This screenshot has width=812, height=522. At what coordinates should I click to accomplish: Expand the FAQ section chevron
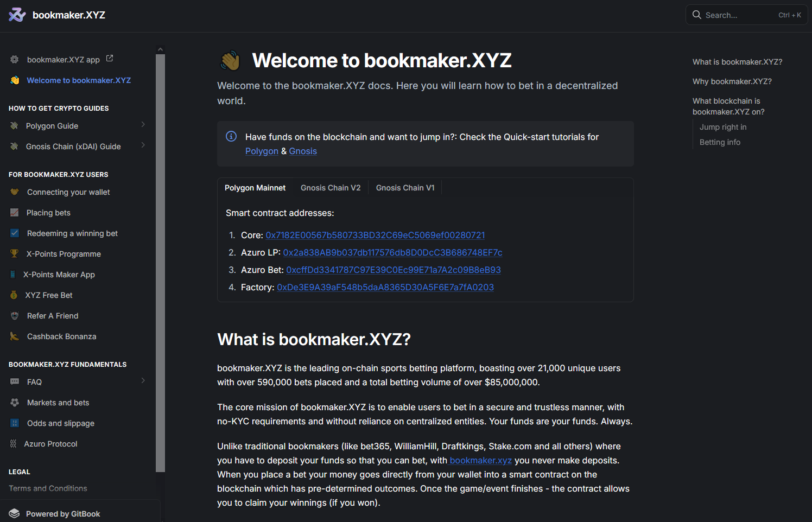pos(143,381)
